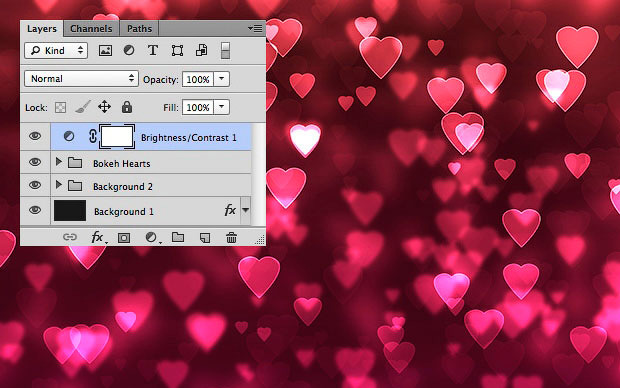Create a new group

coord(178,237)
